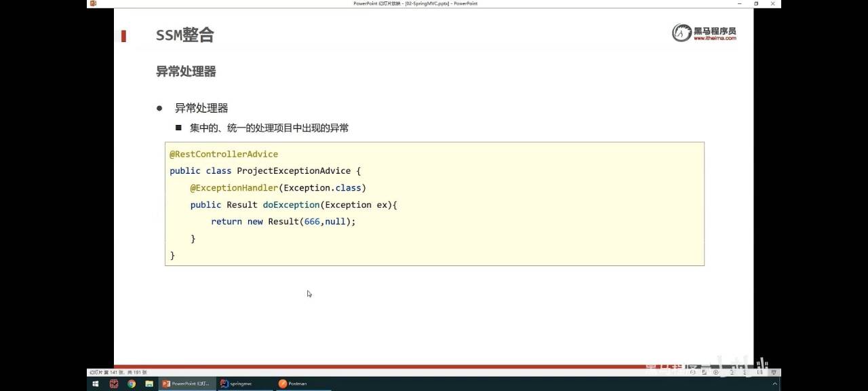This screenshot has height=391, width=868.
Task: Restore down the PowerPoint window
Action: [756, 3]
